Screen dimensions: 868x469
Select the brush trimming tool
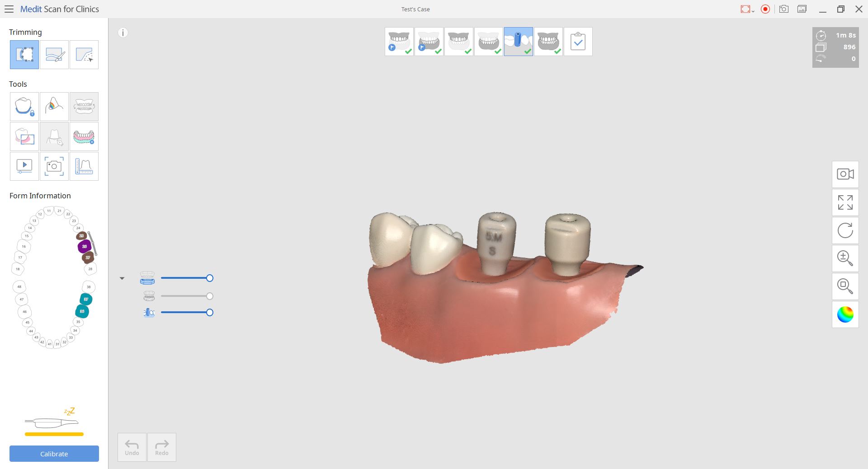(54, 55)
